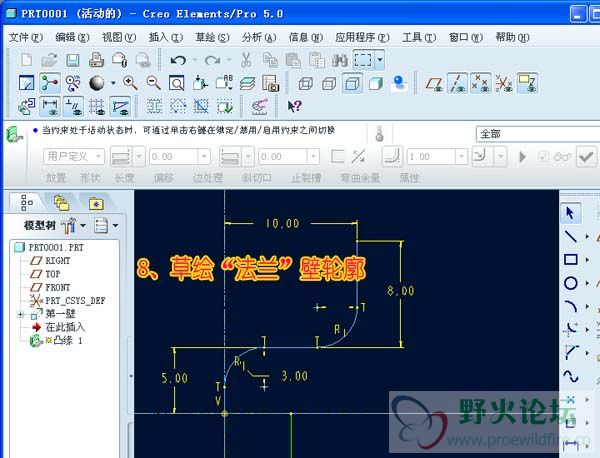Expand the Line tool flyout arrow
600x458 pixels.
pos(587,237)
